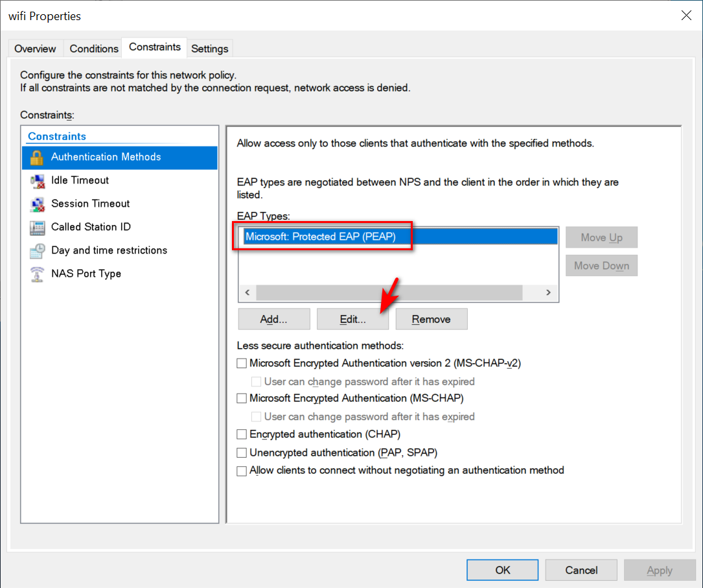Click the Called Station ID phone icon

37,228
